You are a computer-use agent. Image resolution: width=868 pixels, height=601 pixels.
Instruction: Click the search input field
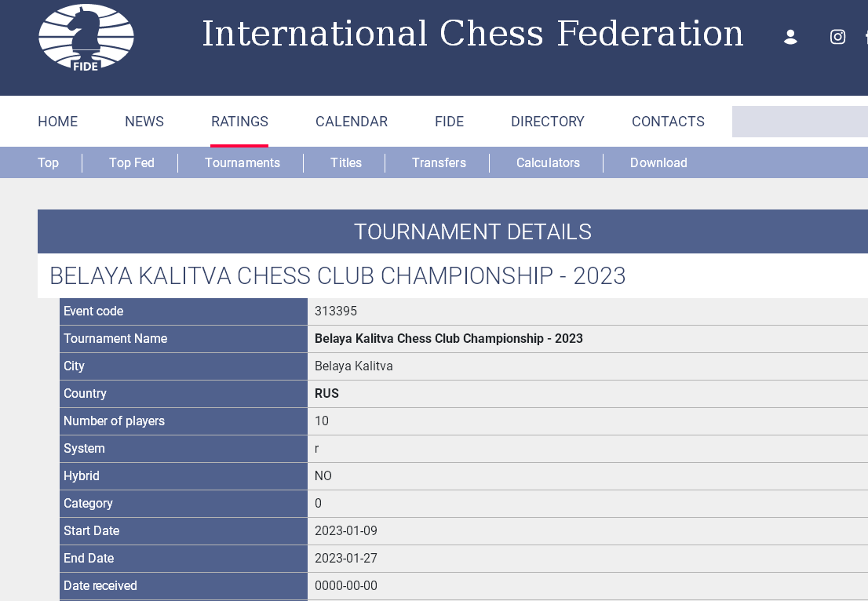point(799,122)
